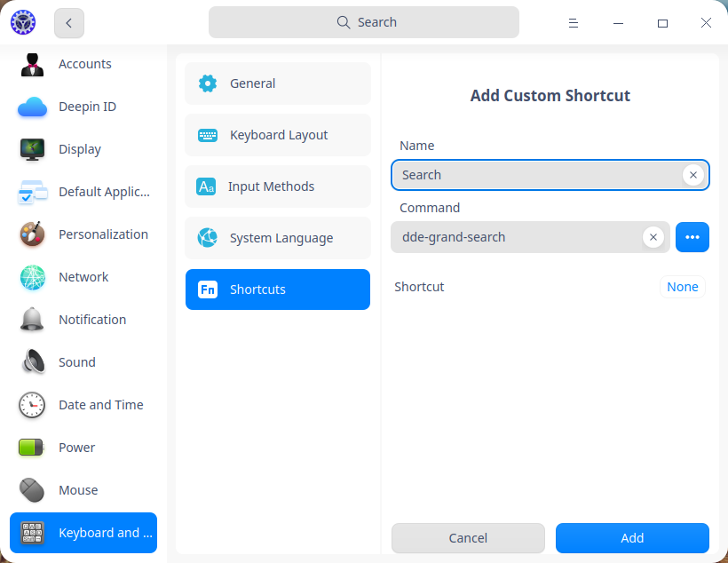The height and width of the screenshot is (563, 728).
Task: Open the main menu hamburger icon
Action: click(x=574, y=23)
